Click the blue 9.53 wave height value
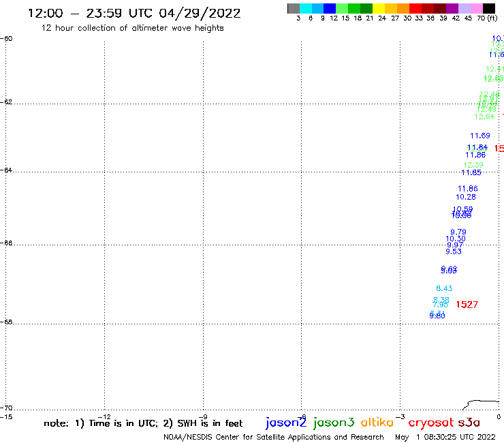The image size is (504, 443). (454, 251)
